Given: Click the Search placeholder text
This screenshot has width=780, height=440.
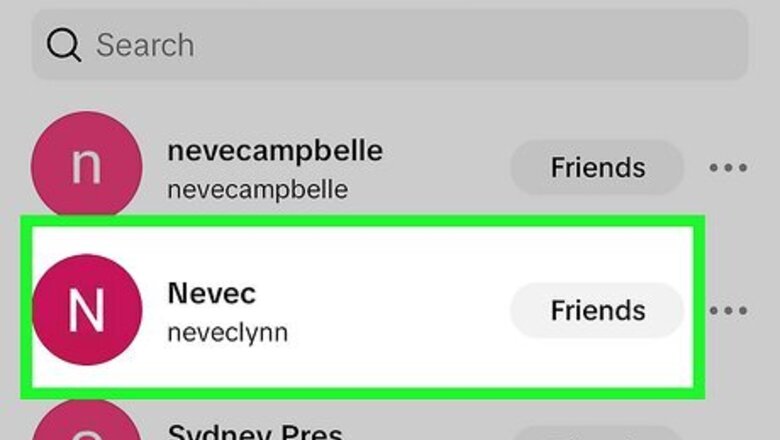Looking at the screenshot, I should (145, 45).
